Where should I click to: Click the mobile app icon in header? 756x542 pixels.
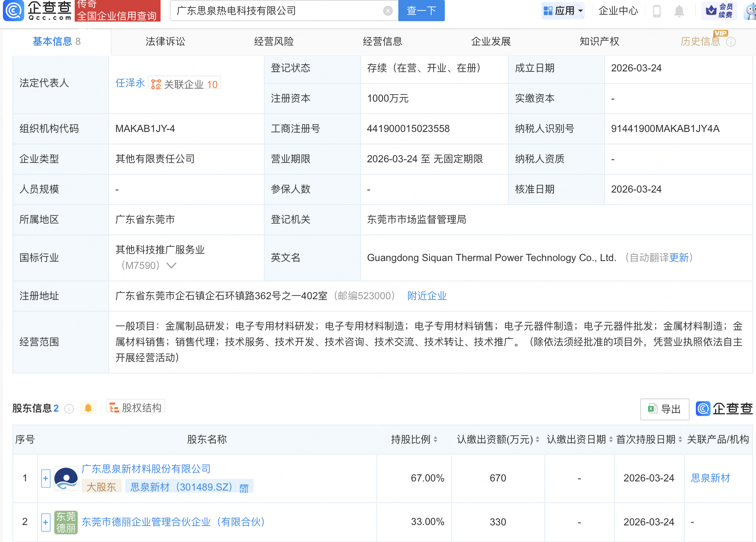(x=657, y=11)
